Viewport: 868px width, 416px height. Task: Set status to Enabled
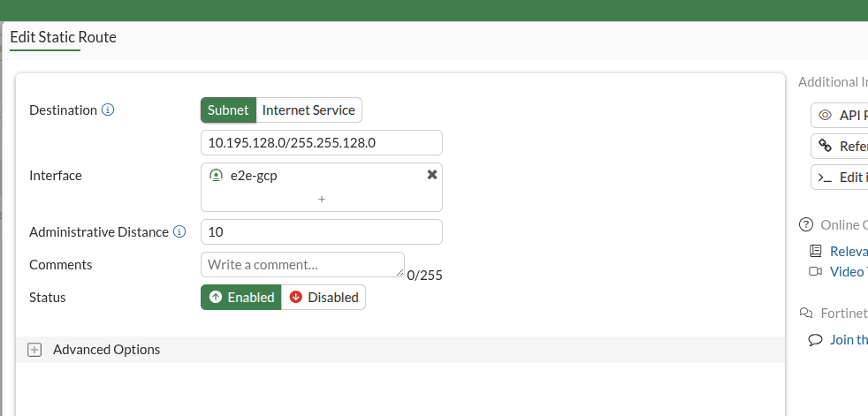pyautogui.click(x=240, y=297)
